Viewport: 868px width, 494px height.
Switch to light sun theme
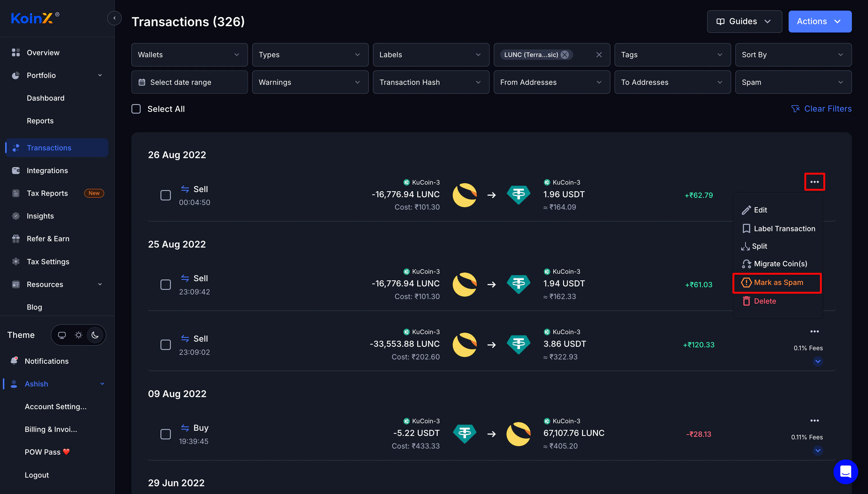(x=79, y=335)
